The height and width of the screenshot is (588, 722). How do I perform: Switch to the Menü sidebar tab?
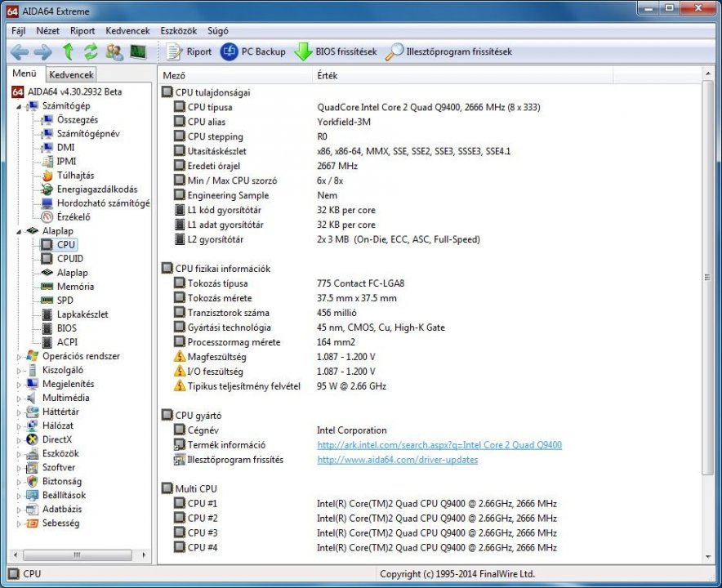click(25, 73)
